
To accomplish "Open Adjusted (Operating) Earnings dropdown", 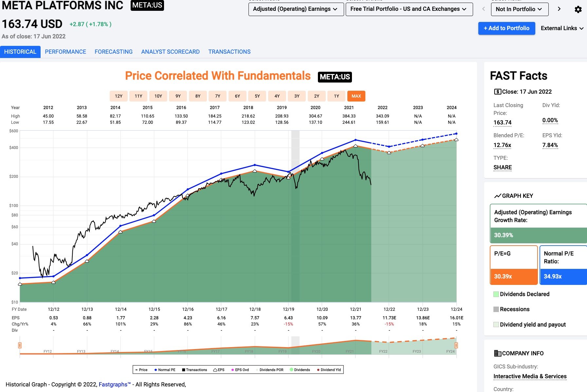I will (x=296, y=9).
